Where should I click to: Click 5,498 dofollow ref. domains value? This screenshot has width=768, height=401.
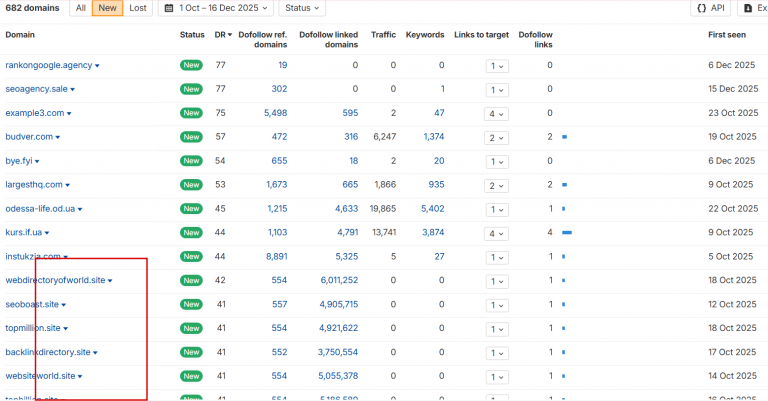pyautogui.click(x=276, y=113)
